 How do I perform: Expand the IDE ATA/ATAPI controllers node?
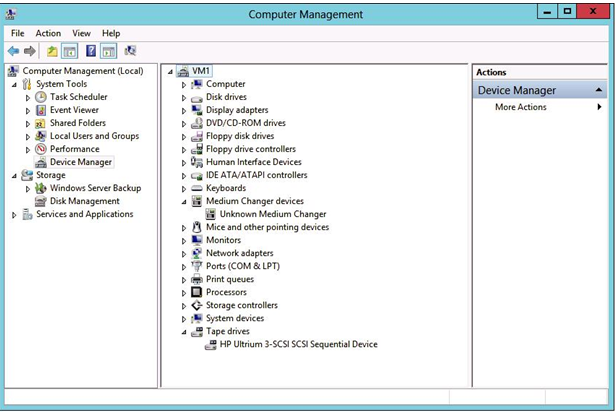pos(184,176)
